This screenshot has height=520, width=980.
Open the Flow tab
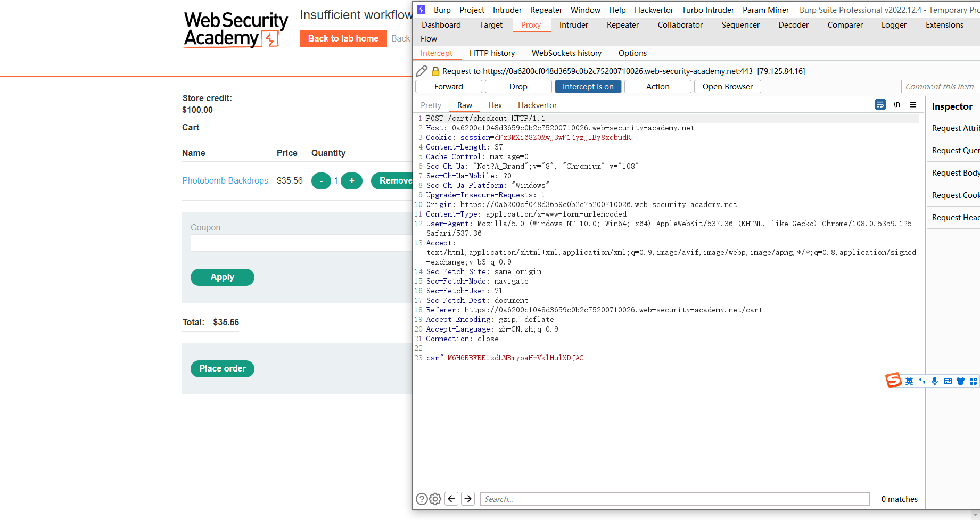pyautogui.click(x=429, y=39)
